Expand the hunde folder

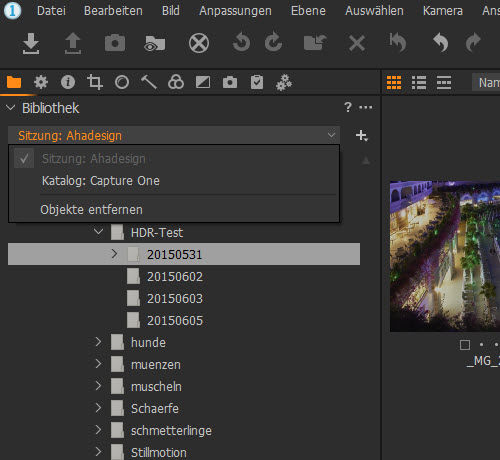(98, 342)
